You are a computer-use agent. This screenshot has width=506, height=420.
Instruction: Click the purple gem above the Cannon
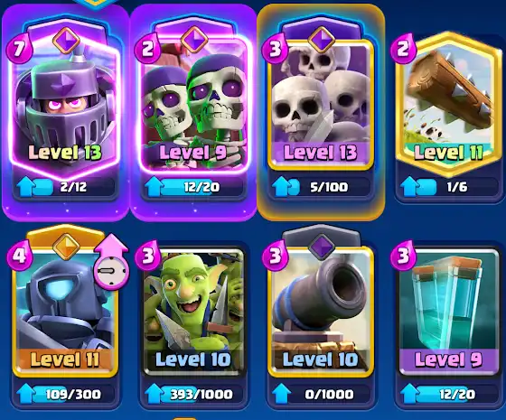(x=322, y=247)
